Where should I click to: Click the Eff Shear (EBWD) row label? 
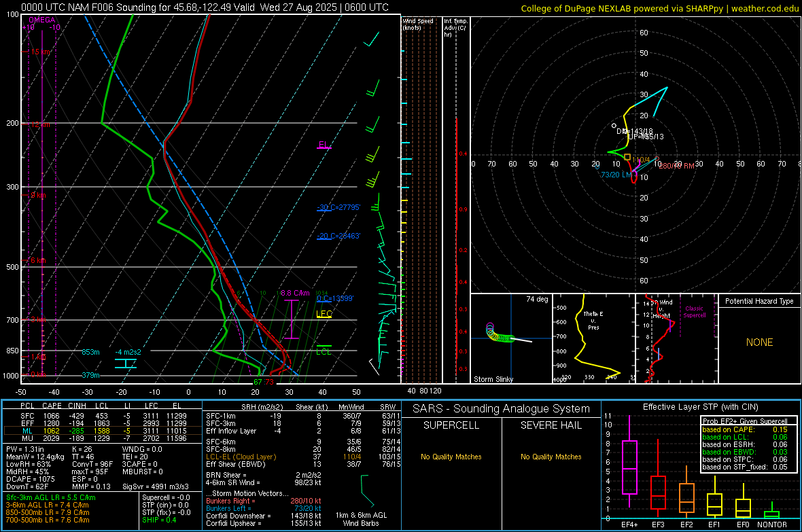pyautogui.click(x=236, y=464)
